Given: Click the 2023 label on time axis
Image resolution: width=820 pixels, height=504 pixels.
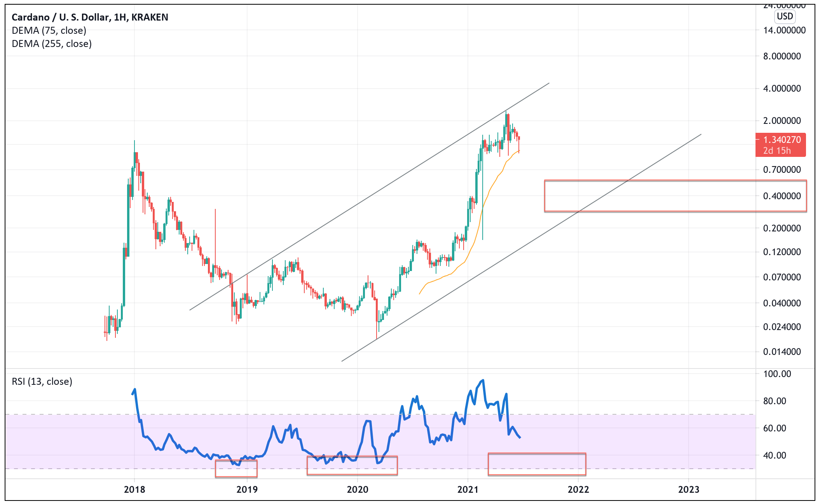Looking at the screenshot, I should click(x=688, y=489).
